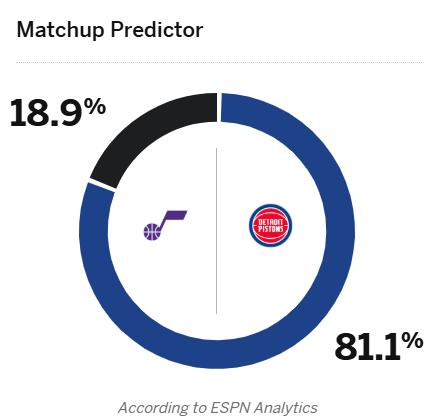429x420 pixels.
Task: Click the dotted separator under the heading
Action: [x=220, y=62]
